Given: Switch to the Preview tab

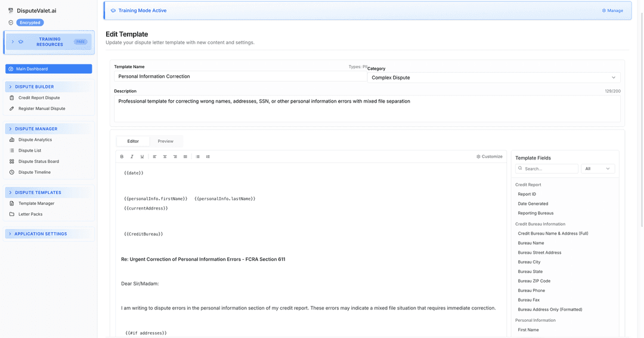Looking at the screenshot, I should tap(166, 142).
